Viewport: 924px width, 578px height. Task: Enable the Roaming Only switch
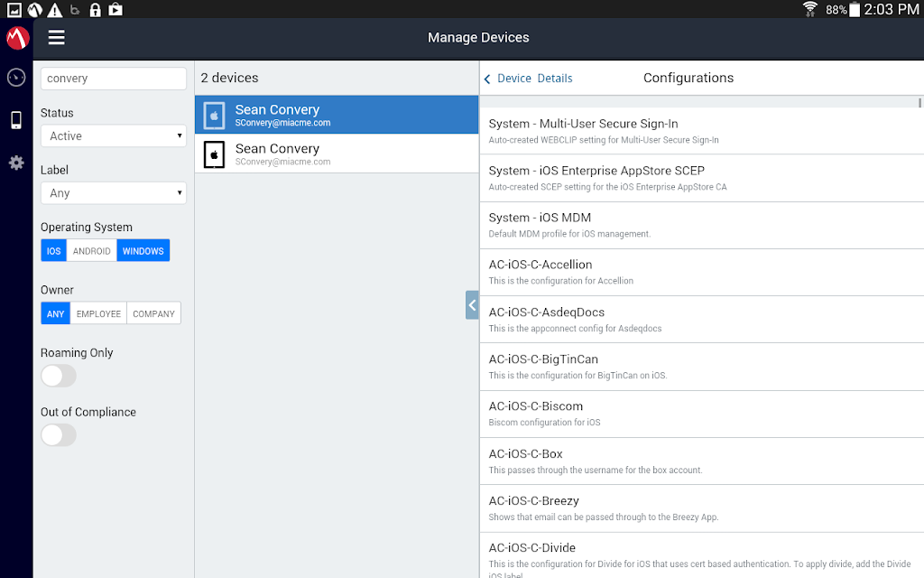pyautogui.click(x=59, y=376)
